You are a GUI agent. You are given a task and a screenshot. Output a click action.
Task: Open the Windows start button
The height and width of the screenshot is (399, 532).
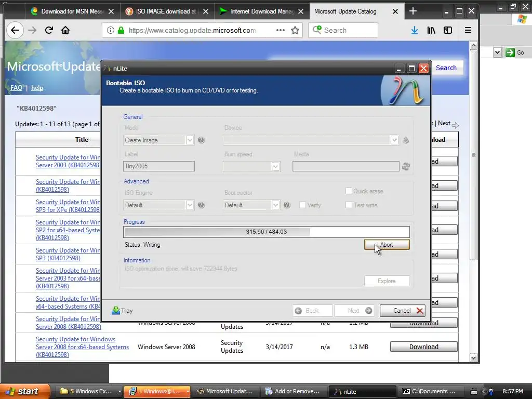point(24,391)
